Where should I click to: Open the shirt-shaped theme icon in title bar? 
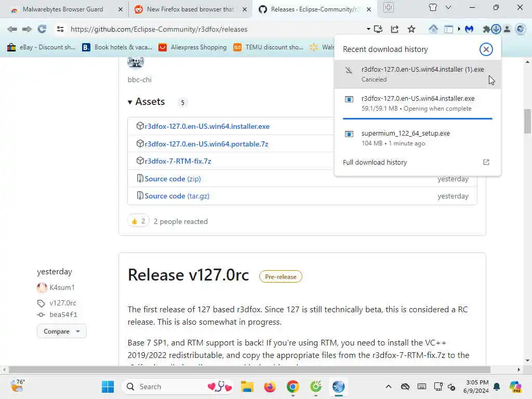433,7
